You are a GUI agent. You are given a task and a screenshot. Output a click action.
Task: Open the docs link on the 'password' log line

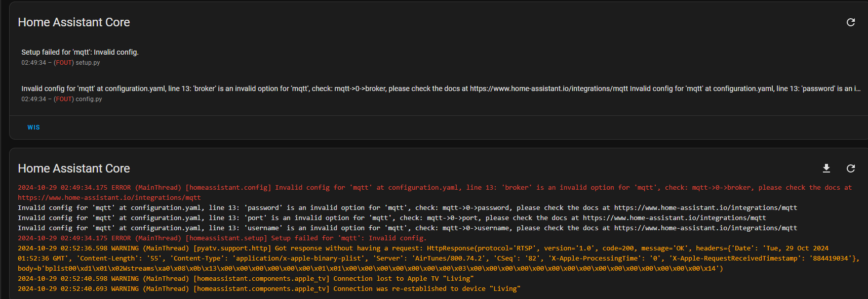(705, 208)
